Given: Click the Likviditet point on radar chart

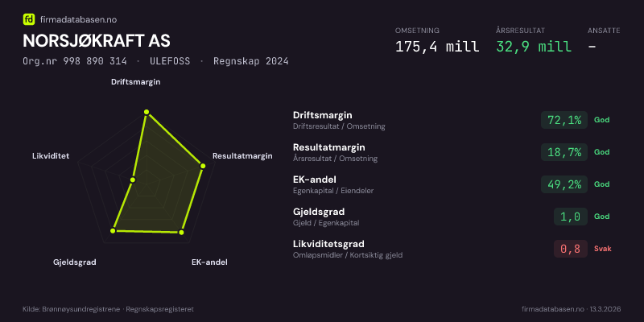Looking at the screenshot, I should (x=133, y=179).
